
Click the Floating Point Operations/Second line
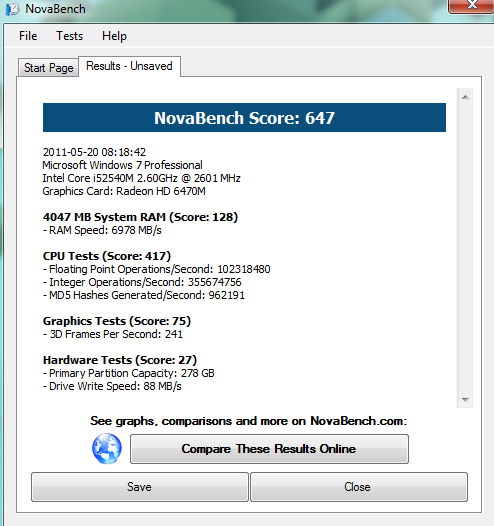click(157, 269)
